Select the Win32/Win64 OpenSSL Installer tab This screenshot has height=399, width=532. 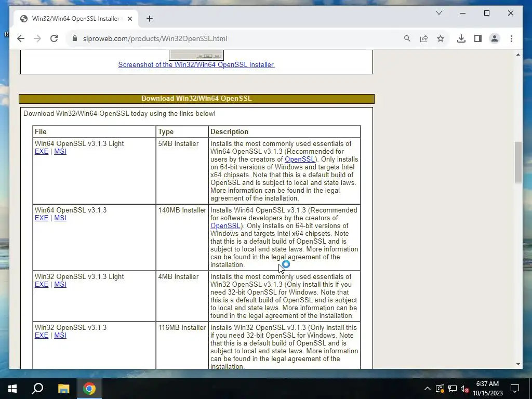[76, 19]
